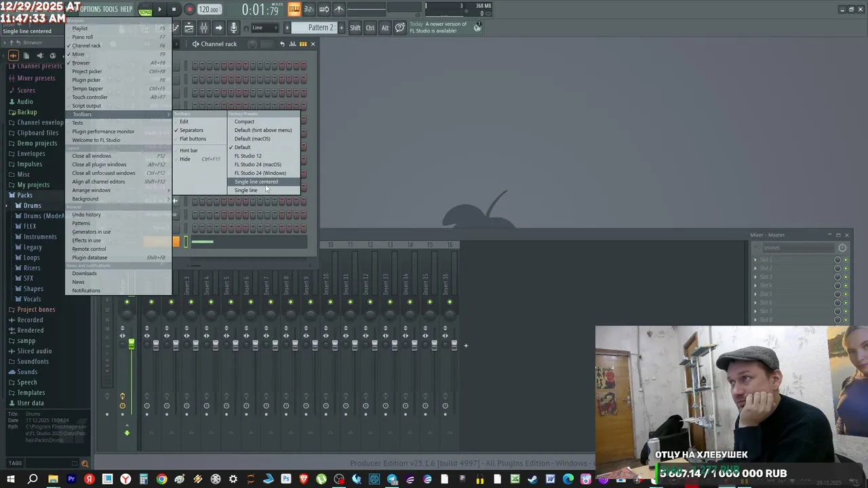Click the right-arrow toolbar icon
This screenshot has width=868, height=488.
pos(218,28)
